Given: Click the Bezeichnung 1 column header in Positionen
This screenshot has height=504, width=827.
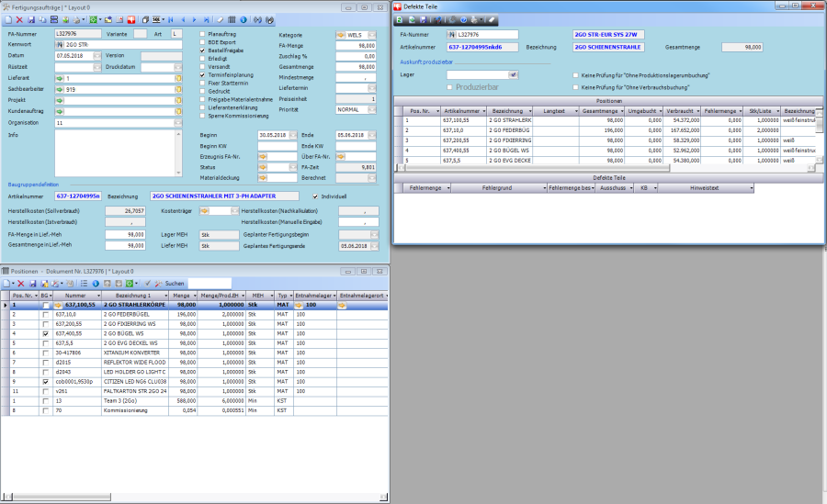Looking at the screenshot, I should 133,296.
